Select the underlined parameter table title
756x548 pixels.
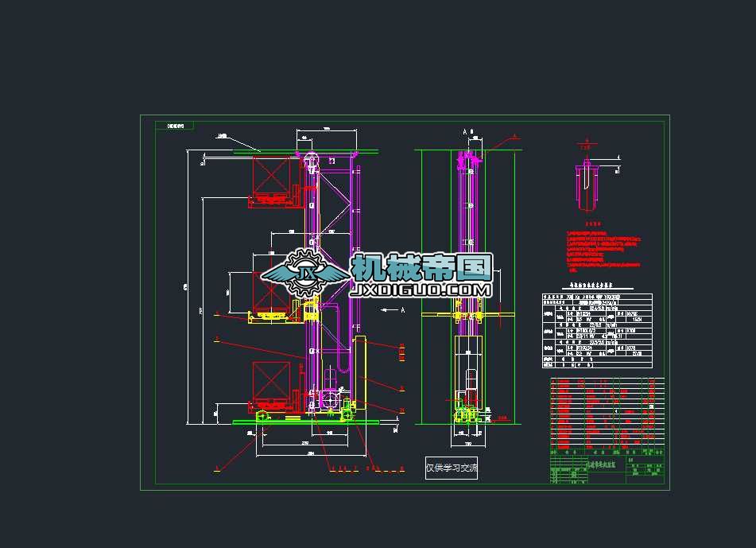point(597,286)
